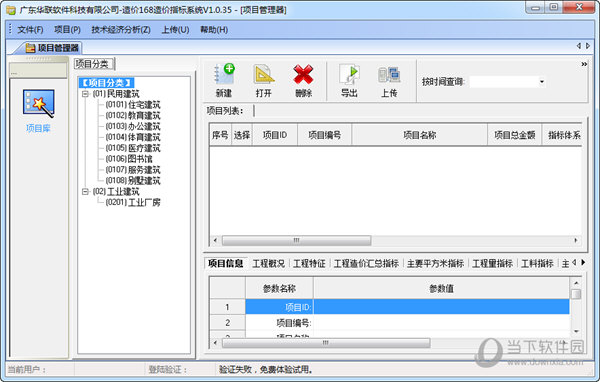Viewport: 600px width, 382px height.
Task: Click the 项目ID column header
Action: 275,135
